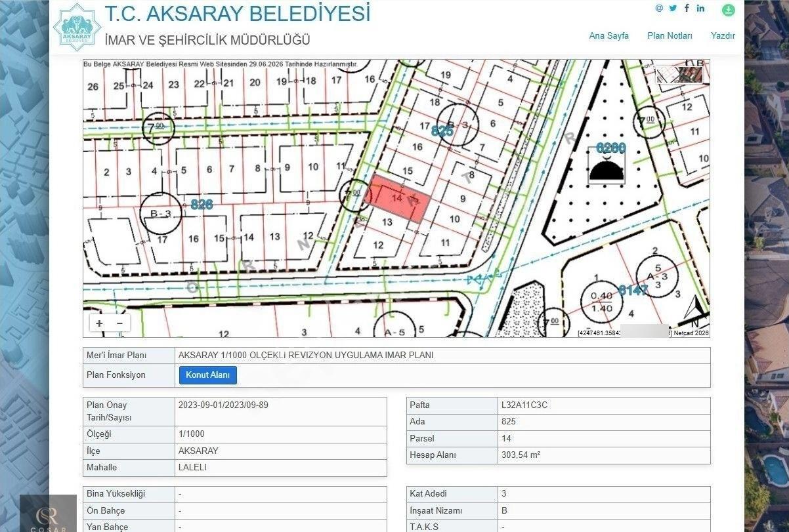Click the Plan Onay Tarih/Sayısı label
Viewport: 789px width, 532px height.
109,411
